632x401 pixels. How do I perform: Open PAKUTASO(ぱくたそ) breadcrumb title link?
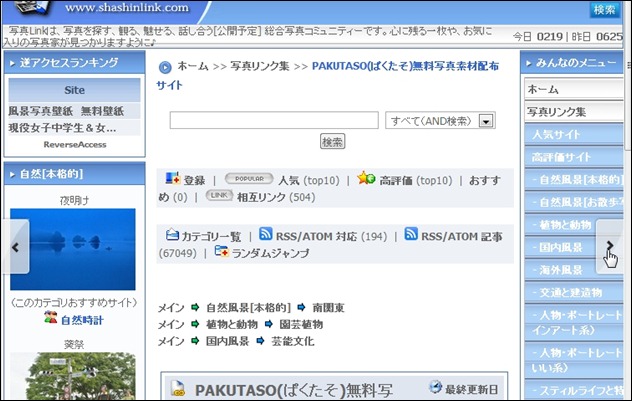tap(327, 75)
